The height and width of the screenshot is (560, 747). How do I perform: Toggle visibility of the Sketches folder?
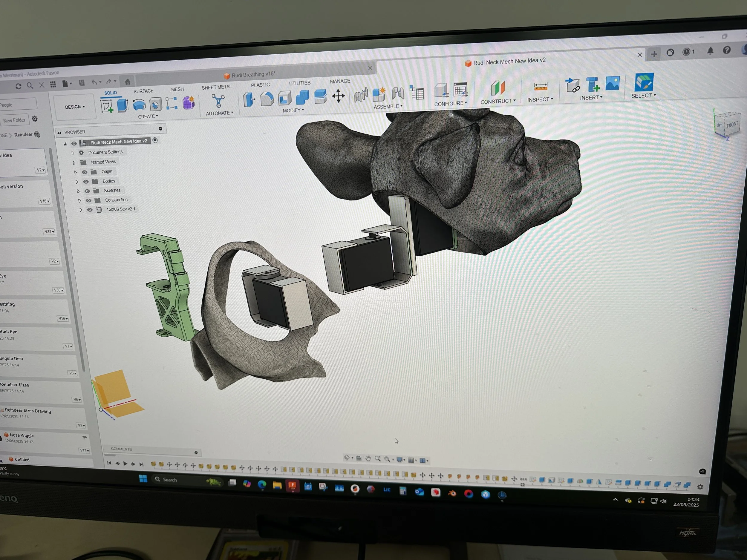(x=87, y=191)
